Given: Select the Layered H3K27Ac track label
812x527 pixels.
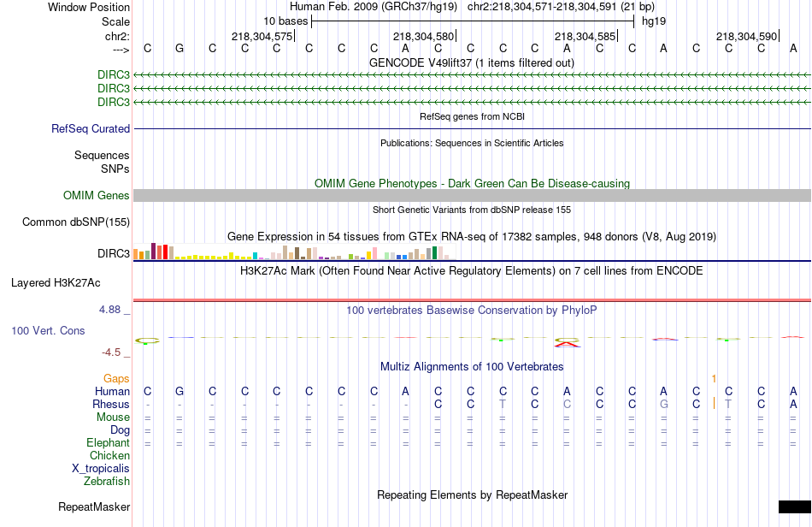Looking at the screenshot, I should (56, 283).
